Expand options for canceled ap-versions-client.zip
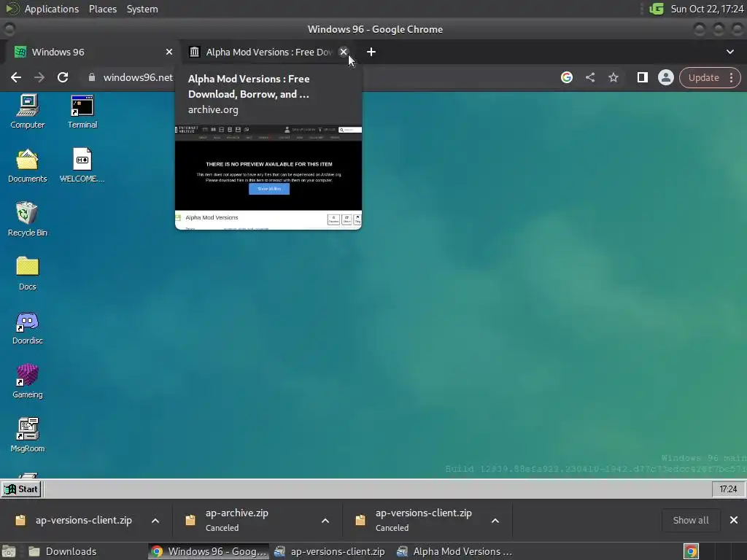The image size is (747, 560). (495, 521)
